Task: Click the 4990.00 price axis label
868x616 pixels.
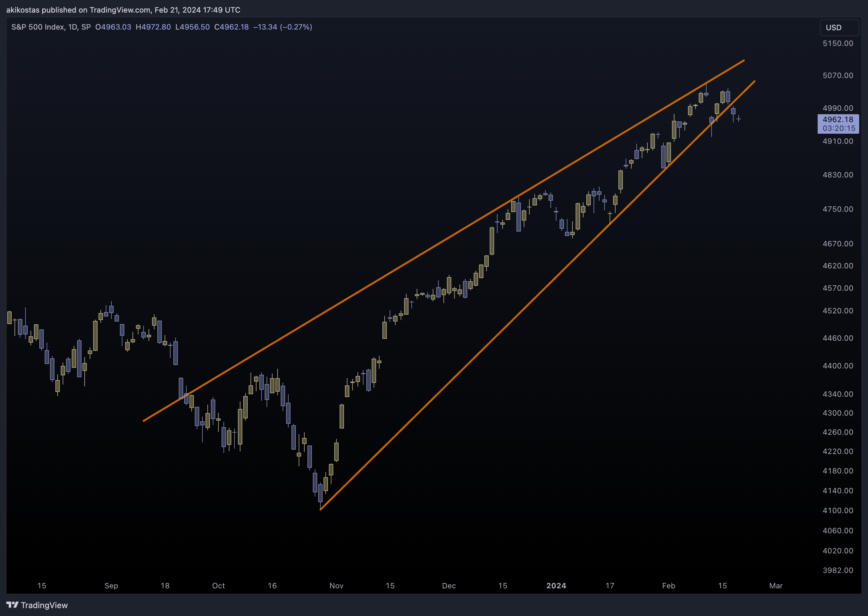Action: pos(838,108)
